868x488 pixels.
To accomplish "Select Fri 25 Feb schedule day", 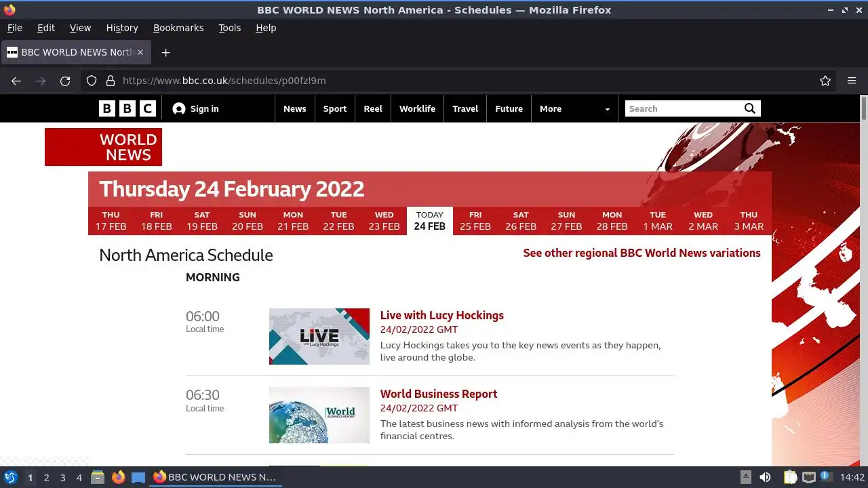I will [x=475, y=221].
